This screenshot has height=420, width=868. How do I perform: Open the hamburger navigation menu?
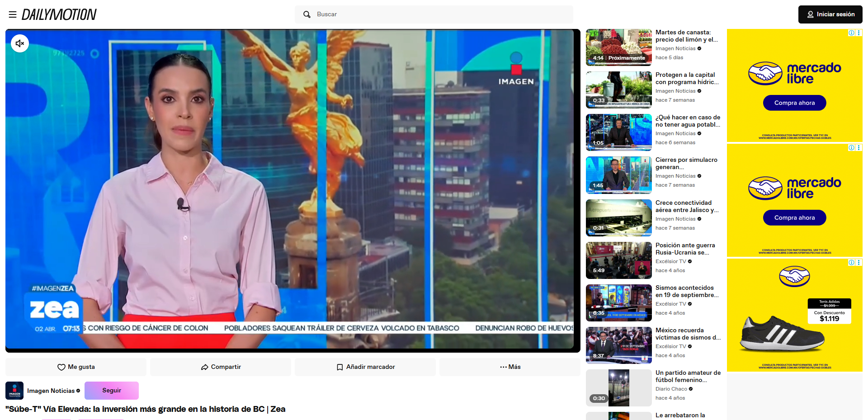[x=13, y=14]
